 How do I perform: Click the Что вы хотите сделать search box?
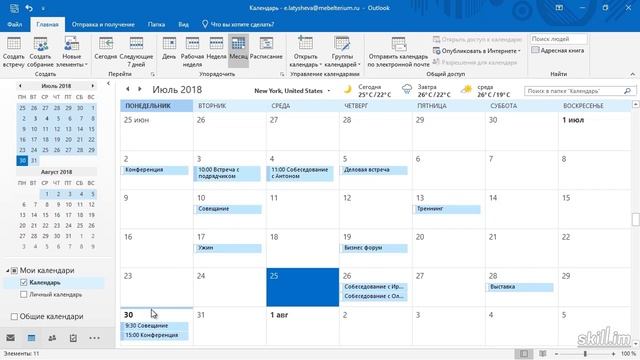click(238, 24)
